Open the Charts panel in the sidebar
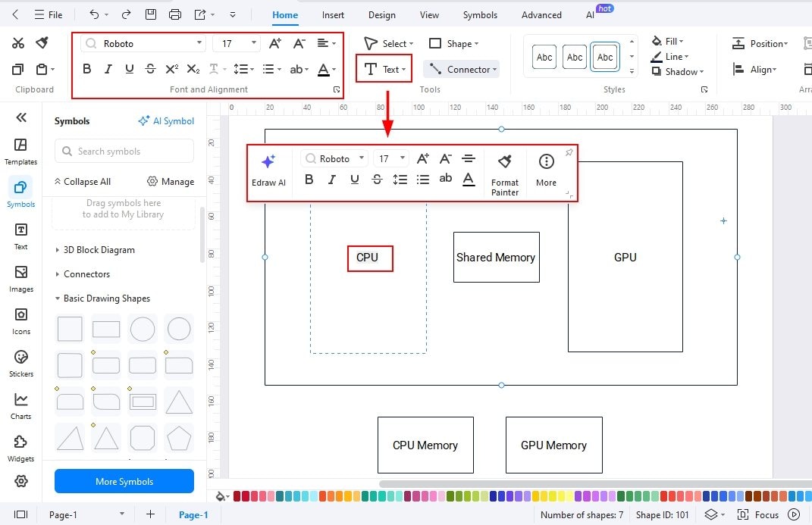 point(20,403)
